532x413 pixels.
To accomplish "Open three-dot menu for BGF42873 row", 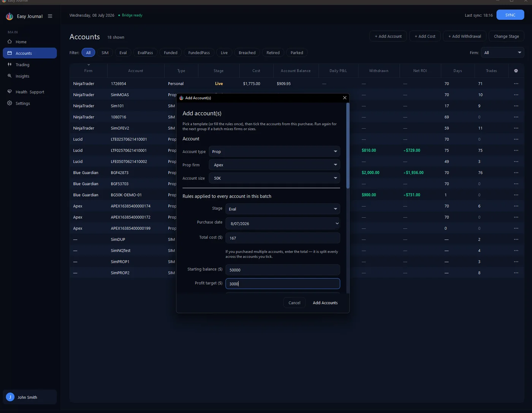I will [516, 173].
